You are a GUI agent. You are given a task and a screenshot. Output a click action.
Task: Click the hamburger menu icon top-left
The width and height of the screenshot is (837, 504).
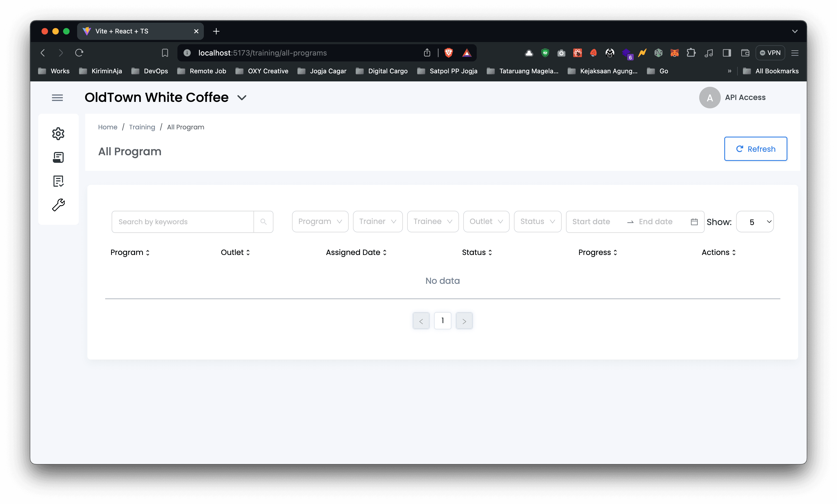[57, 98]
